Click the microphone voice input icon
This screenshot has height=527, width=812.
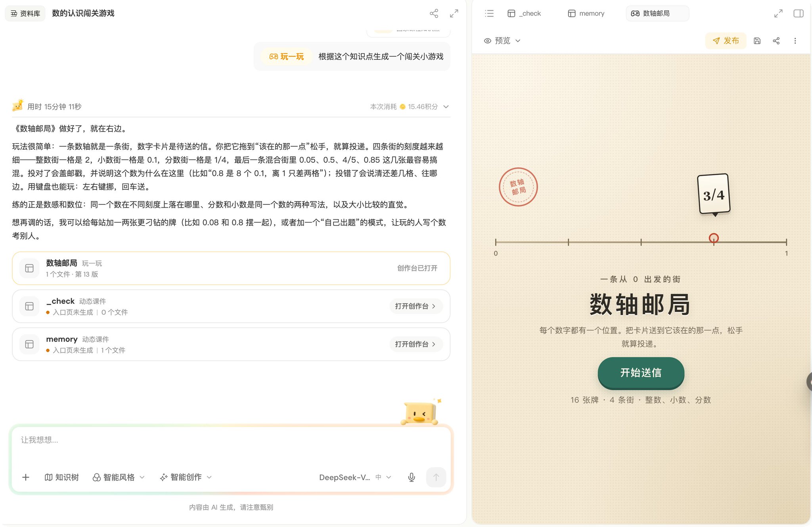412,477
